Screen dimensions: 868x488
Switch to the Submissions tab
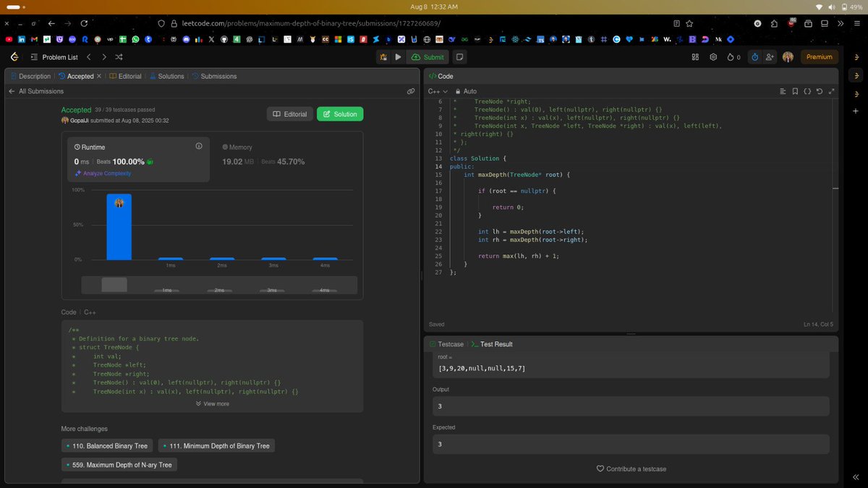[214, 76]
